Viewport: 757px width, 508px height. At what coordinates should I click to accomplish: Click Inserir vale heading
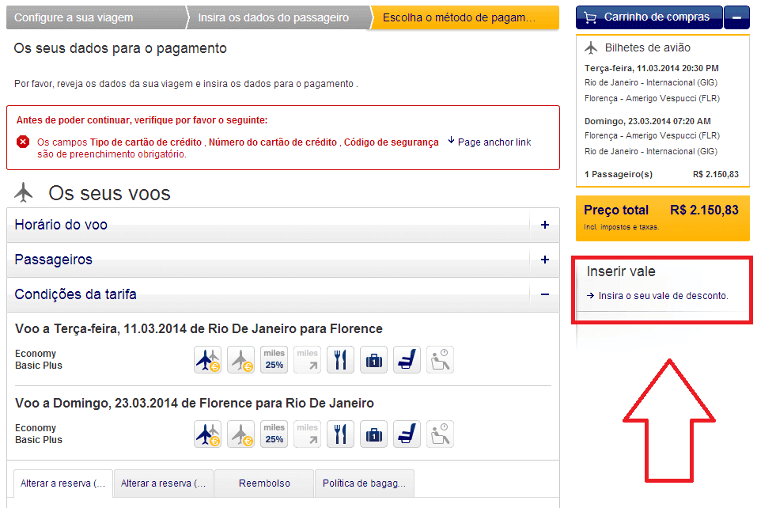[621, 271]
